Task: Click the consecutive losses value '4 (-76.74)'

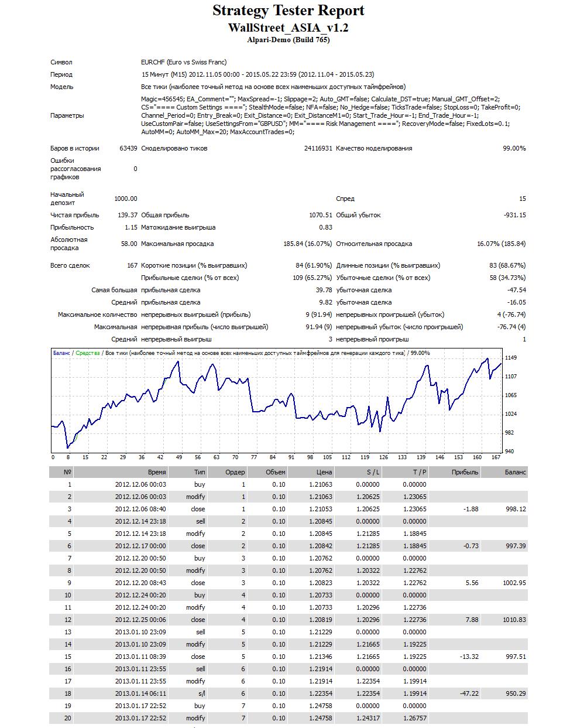Action: 511,315
